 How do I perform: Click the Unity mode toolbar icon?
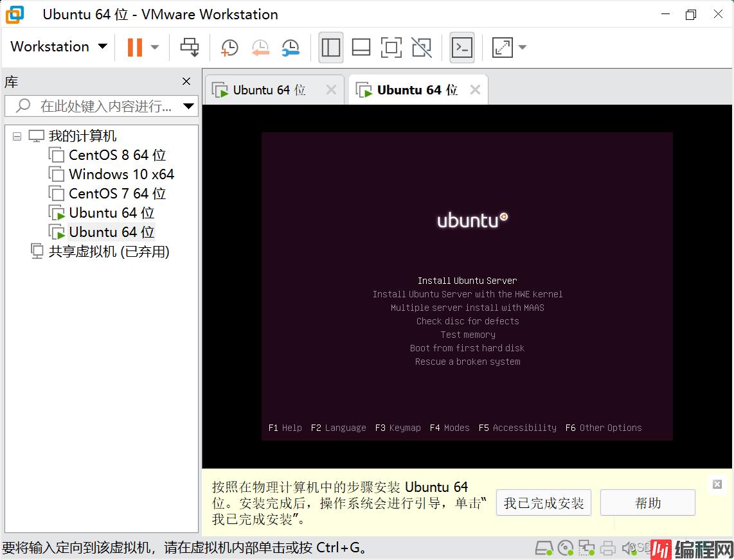(x=422, y=47)
